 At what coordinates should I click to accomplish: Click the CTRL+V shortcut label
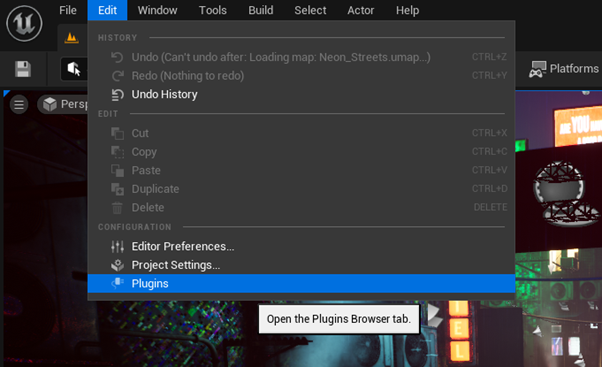coord(489,170)
